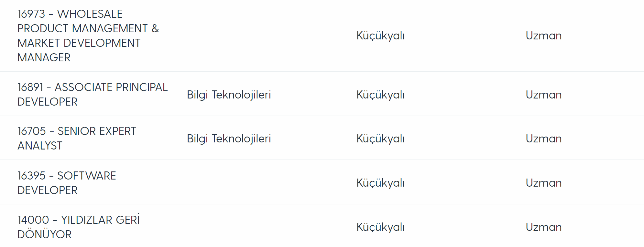
Task: Click Uzman level in the 16891 row
Action: [544, 95]
